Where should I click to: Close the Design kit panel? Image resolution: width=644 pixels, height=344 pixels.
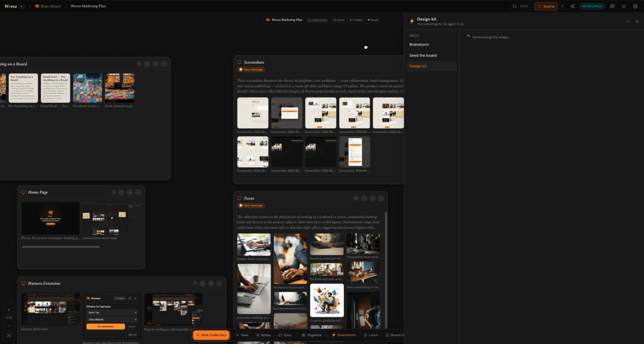point(637,21)
